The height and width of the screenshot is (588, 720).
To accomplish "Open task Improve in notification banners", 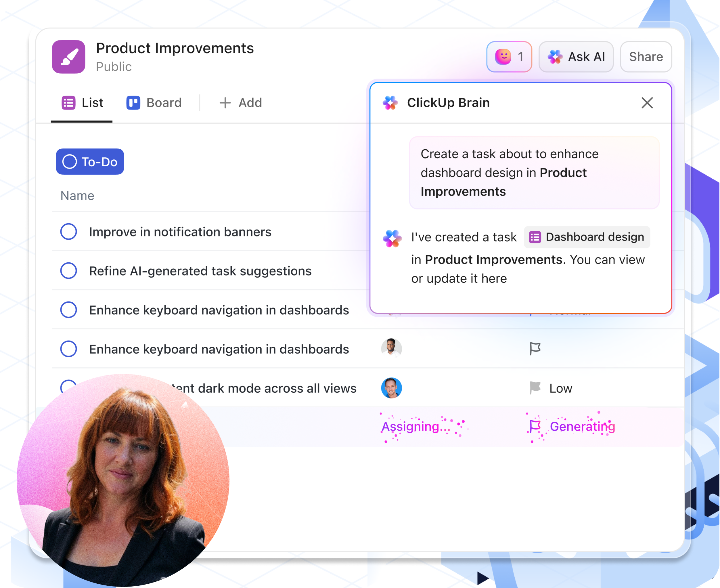I will (180, 232).
